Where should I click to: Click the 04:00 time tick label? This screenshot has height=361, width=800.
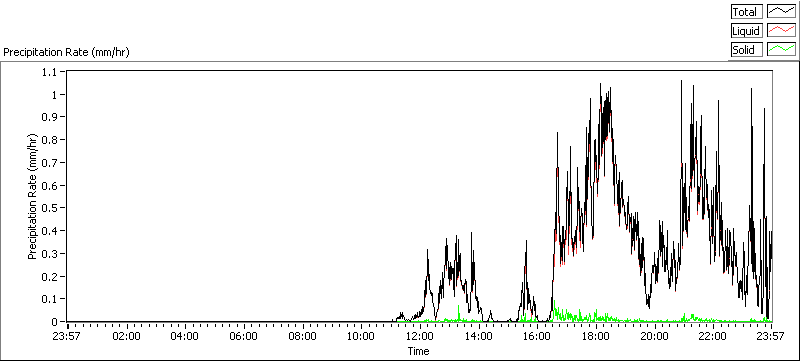pos(185,337)
